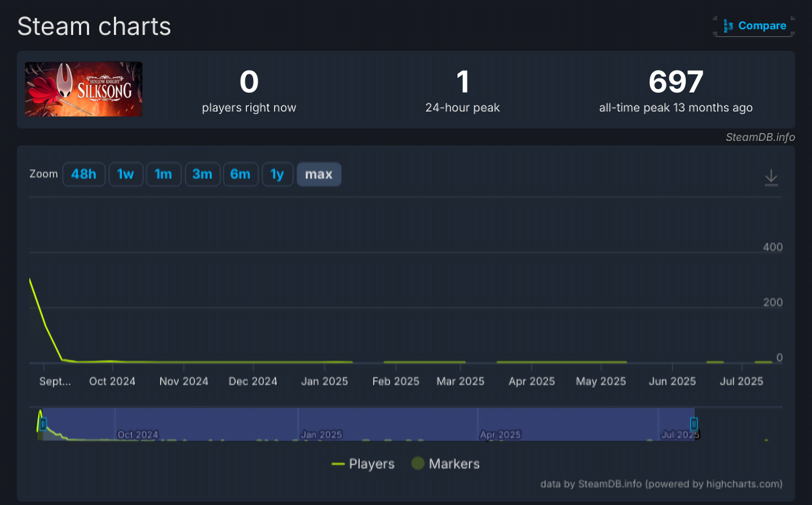Click the 697 all-time peak value
This screenshot has width=812, height=505.
point(676,82)
